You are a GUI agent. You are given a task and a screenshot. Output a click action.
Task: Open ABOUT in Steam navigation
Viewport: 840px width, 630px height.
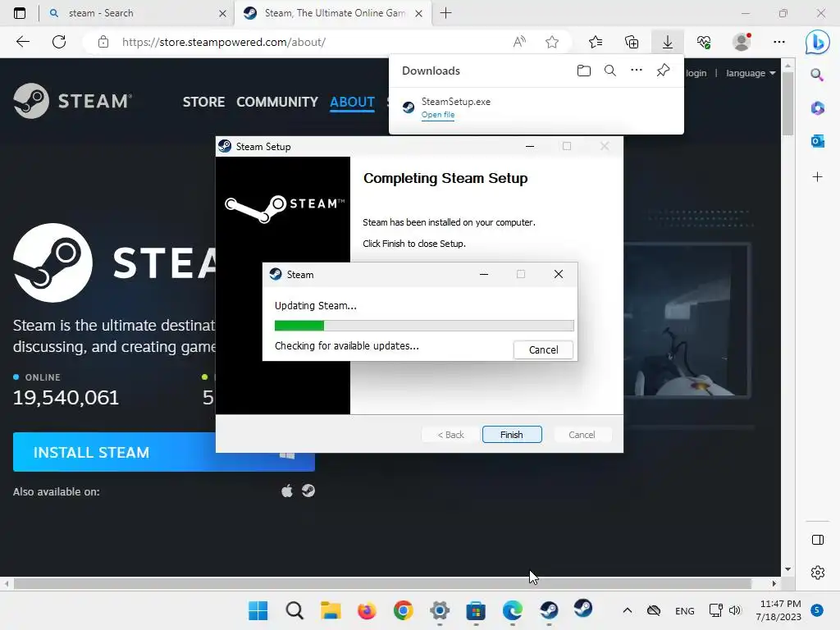point(352,102)
